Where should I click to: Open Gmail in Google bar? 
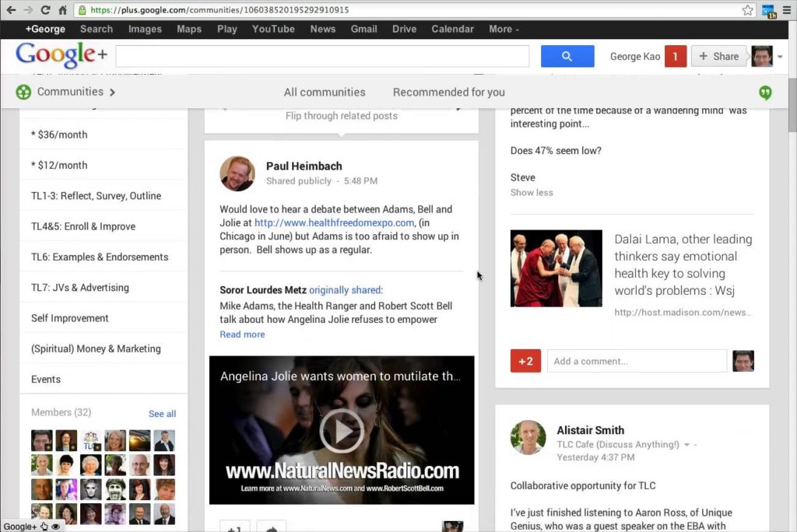pos(364,29)
